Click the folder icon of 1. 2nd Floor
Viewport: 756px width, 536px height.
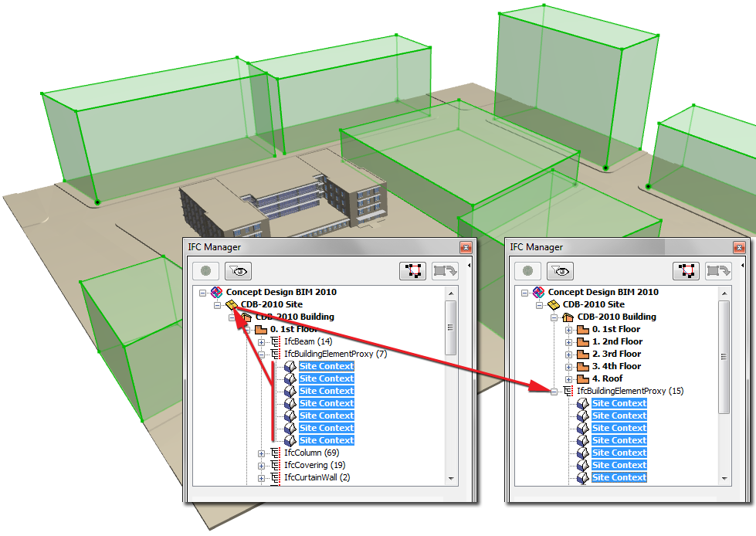(583, 341)
